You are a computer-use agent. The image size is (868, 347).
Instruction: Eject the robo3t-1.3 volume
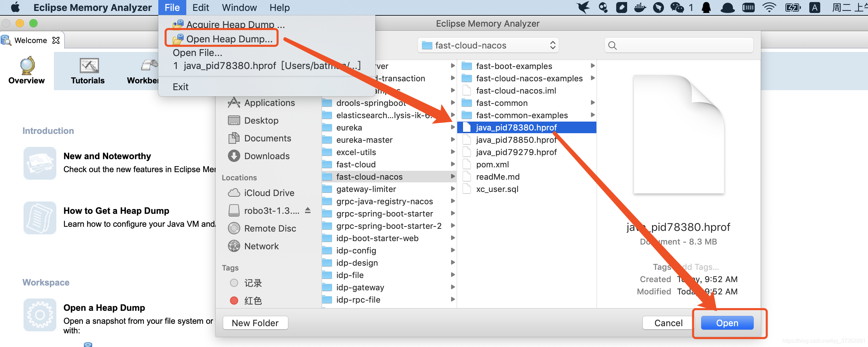(x=308, y=210)
